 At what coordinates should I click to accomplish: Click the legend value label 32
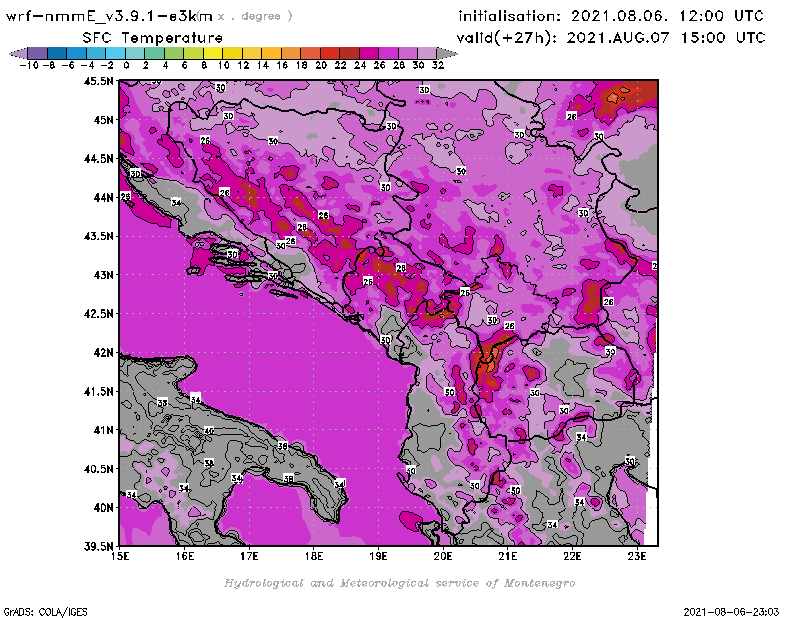coord(438,66)
